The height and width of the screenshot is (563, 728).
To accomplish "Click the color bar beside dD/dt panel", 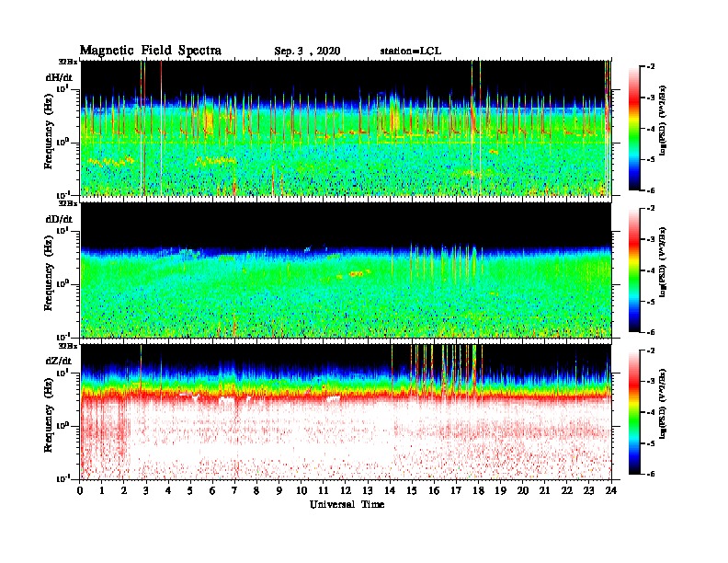I will tap(634, 270).
